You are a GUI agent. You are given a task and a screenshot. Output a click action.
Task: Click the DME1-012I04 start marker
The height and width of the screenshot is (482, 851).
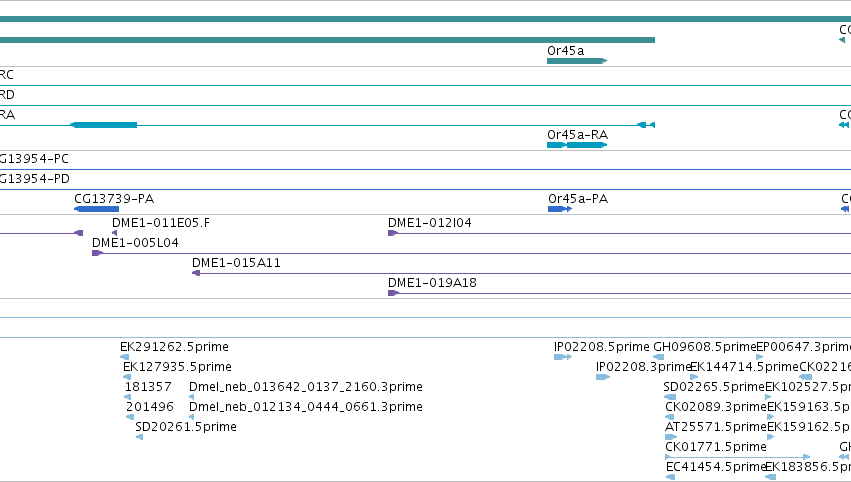(x=393, y=233)
